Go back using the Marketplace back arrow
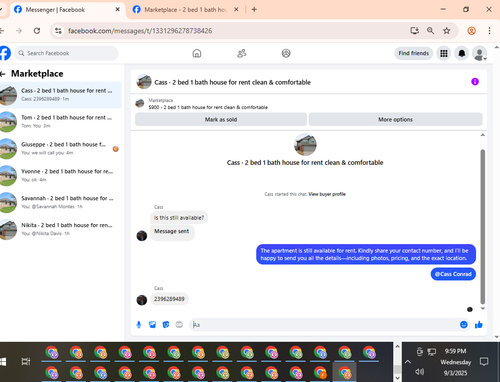 coord(3,74)
